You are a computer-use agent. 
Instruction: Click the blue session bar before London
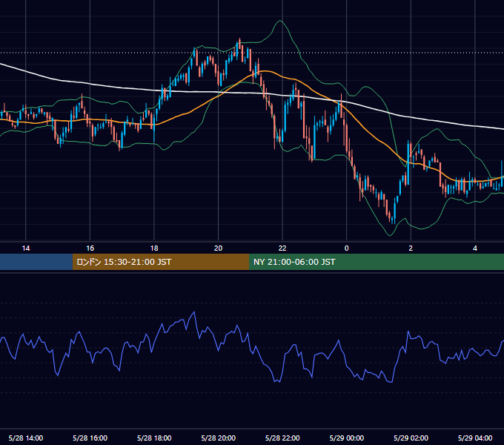(x=36, y=262)
